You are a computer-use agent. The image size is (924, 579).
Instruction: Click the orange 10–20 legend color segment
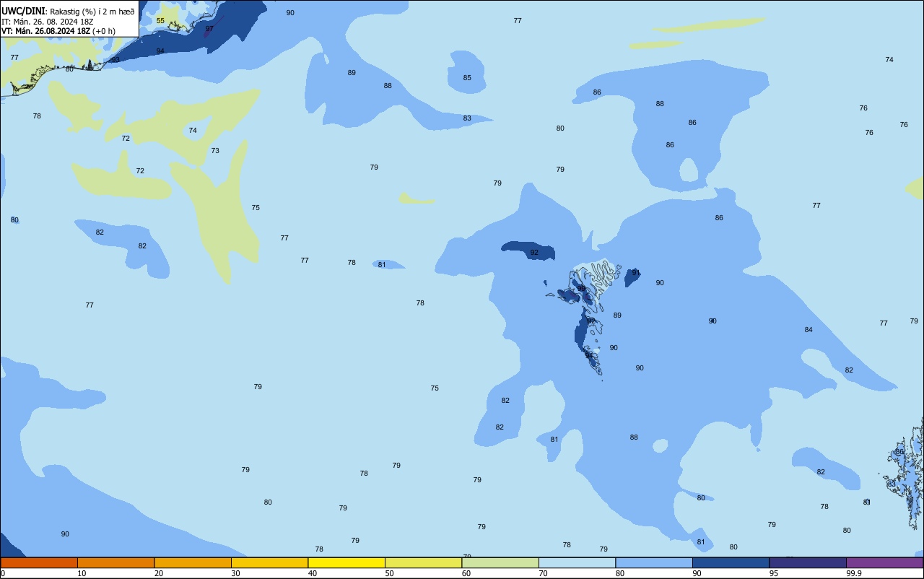[x=115, y=562]
